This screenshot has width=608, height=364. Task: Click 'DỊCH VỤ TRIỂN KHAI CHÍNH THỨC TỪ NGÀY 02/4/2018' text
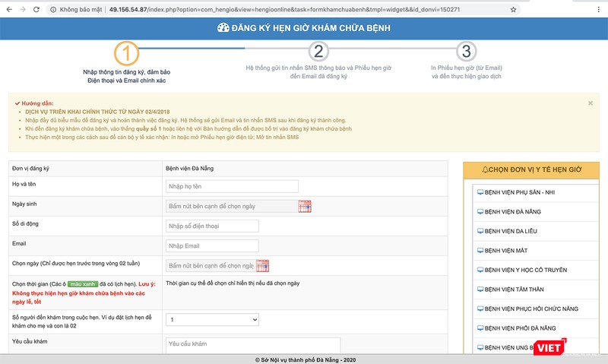tap(97, 112)
